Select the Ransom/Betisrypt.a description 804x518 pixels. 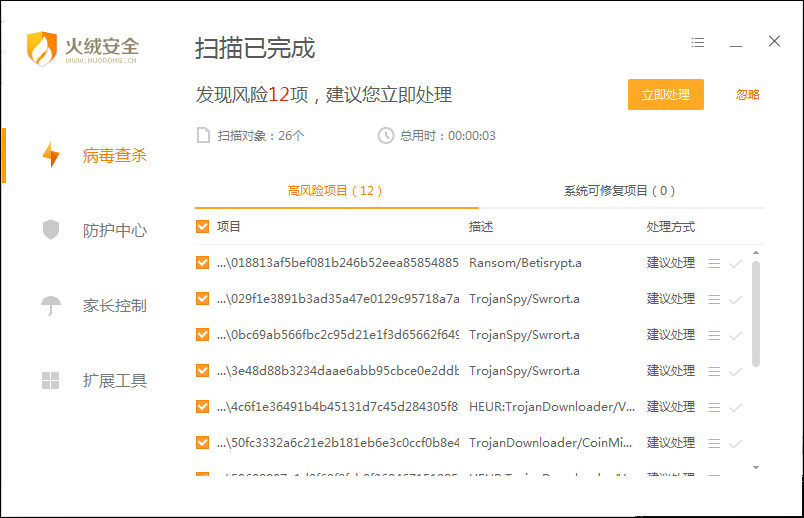[x=525, y=263]
